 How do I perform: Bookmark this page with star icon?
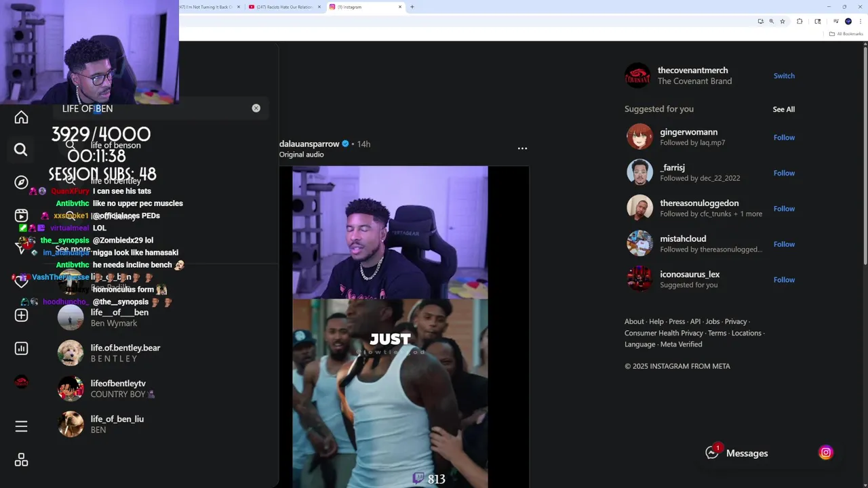point(783,22)
